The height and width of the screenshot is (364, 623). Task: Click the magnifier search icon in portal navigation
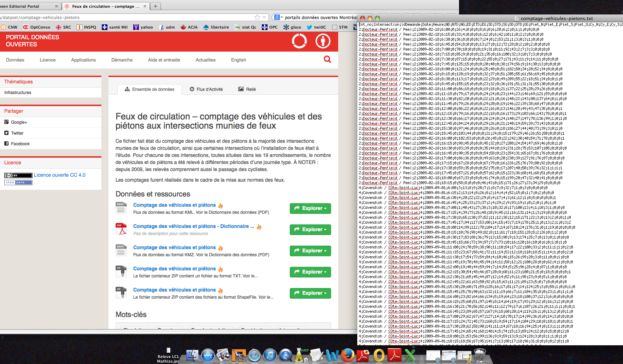[327, 59]
